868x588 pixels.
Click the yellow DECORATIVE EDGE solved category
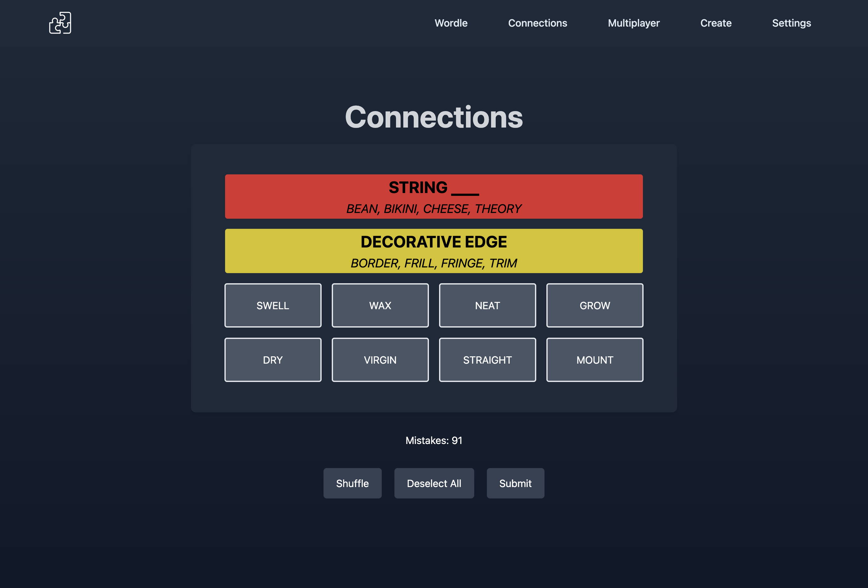(x=434, y=251)
